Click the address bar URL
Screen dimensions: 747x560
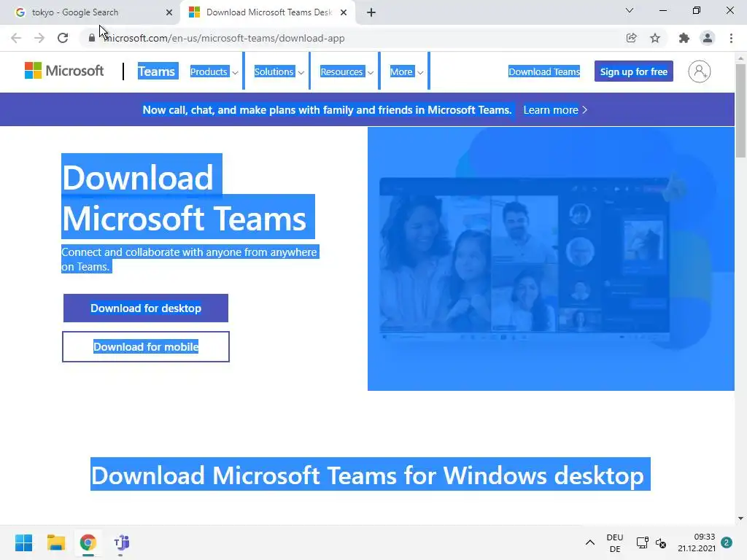224,38
